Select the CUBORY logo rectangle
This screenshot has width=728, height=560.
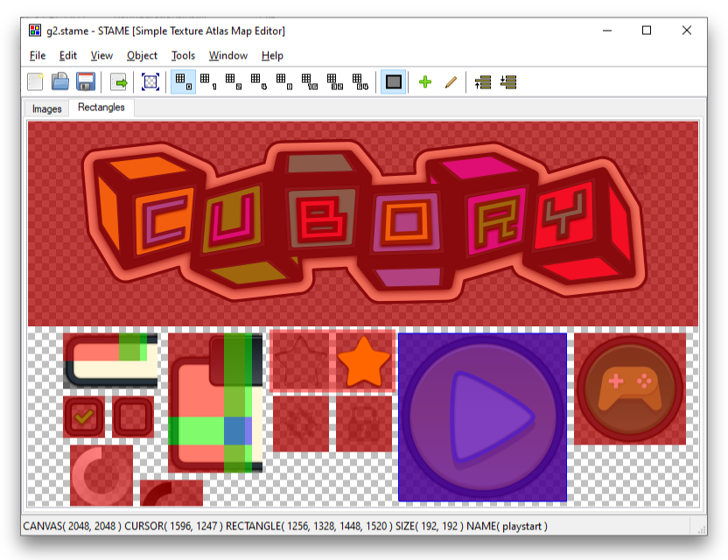[x=363, y=223]
